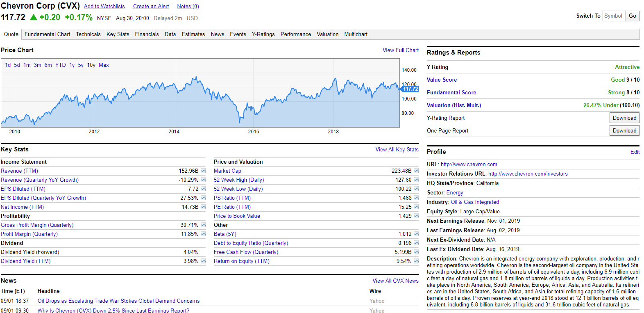Open the Fundamental Score link
This screenshot has width=644, height=313.
pos(451,93)
